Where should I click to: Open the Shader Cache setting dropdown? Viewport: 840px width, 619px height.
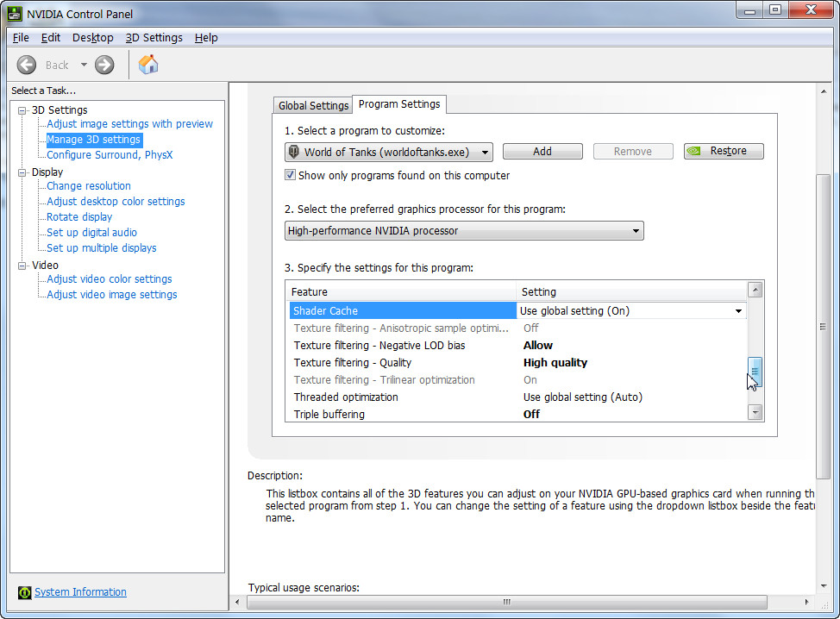click(738, 311)
